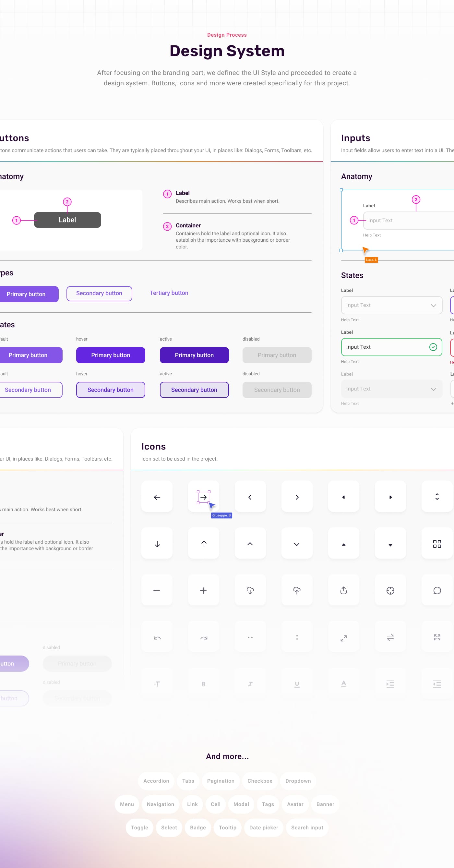The image size is (454, 868).
Task: Click the down arrow icon tile
Action: point(157,544)
